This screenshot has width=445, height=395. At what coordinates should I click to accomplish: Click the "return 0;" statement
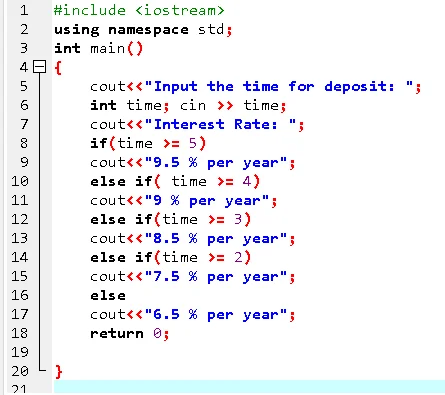point(130,334)
